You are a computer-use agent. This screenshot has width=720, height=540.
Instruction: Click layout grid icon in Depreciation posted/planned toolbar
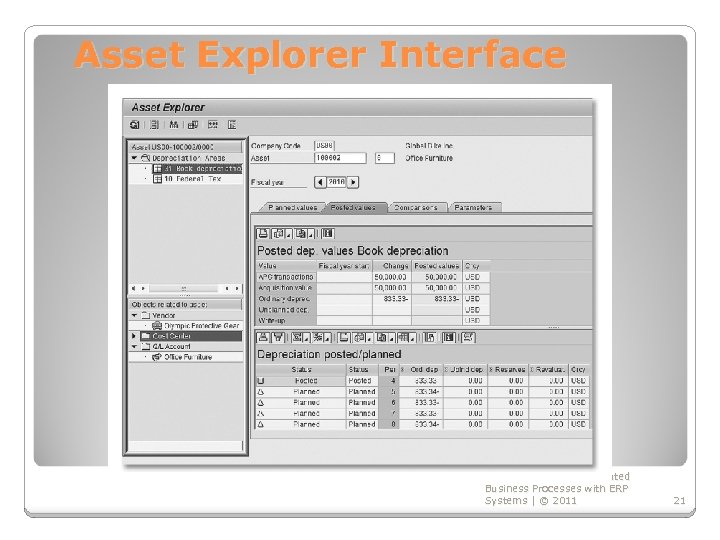[403, 338]
